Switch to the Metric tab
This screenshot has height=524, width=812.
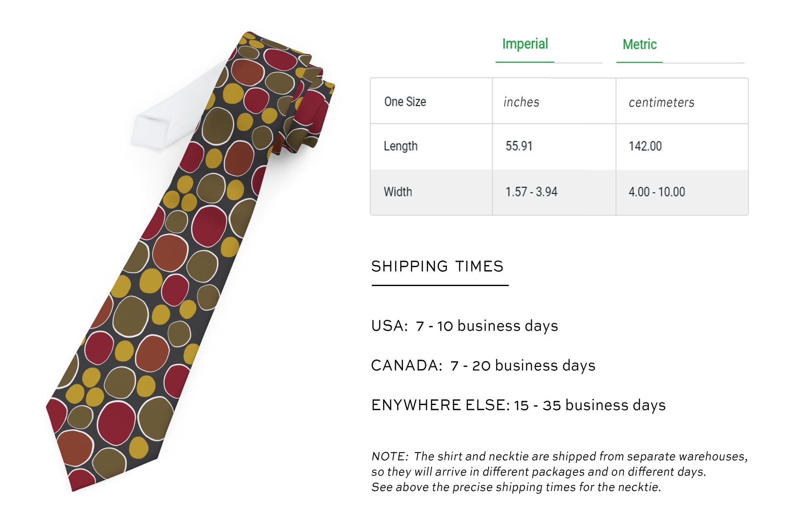coord(639,45)
